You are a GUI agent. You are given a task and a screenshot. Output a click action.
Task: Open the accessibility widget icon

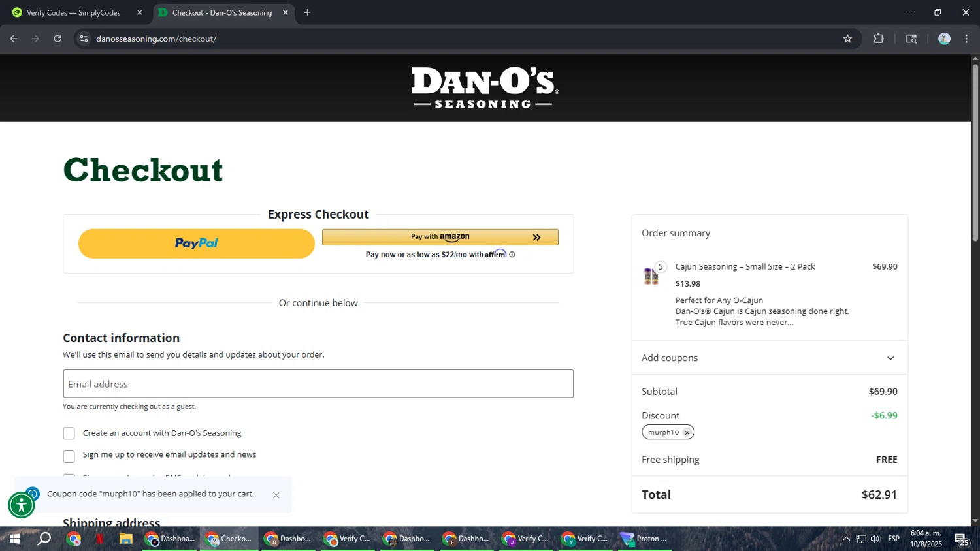(21, 505)
